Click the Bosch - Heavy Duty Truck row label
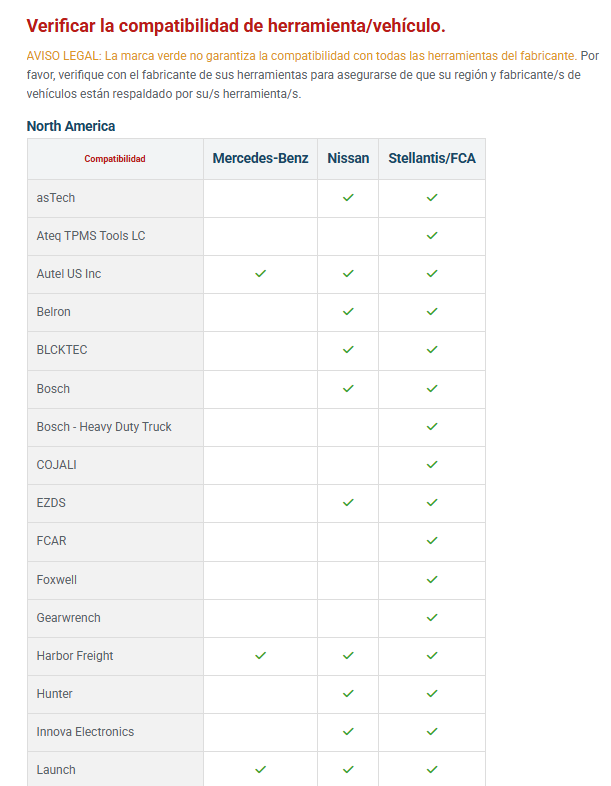Viewport: 611px width, 786px height. (104, 427)
